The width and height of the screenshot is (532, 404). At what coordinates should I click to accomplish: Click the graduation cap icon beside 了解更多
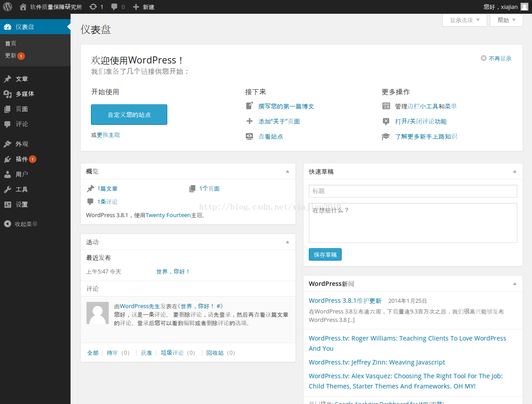[x=386, y=136]
